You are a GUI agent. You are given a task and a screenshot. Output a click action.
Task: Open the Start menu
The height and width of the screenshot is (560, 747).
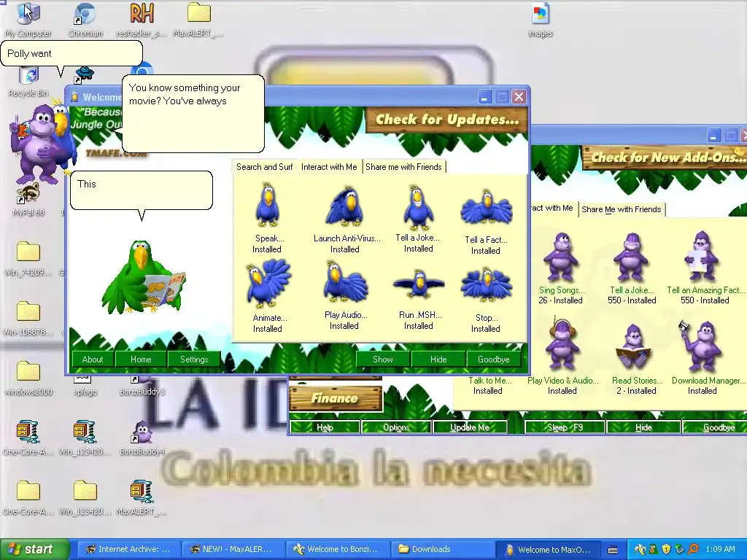click(x=34, y=549)
